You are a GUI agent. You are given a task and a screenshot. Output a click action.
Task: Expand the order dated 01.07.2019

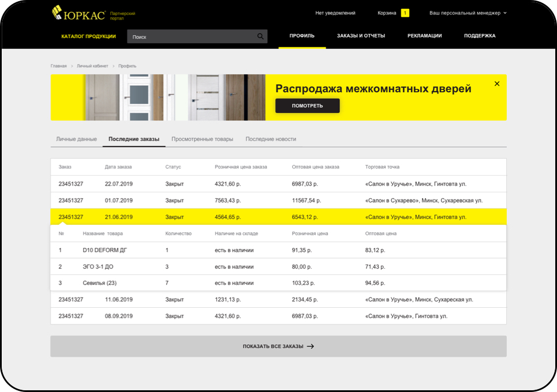coord(278,201)
